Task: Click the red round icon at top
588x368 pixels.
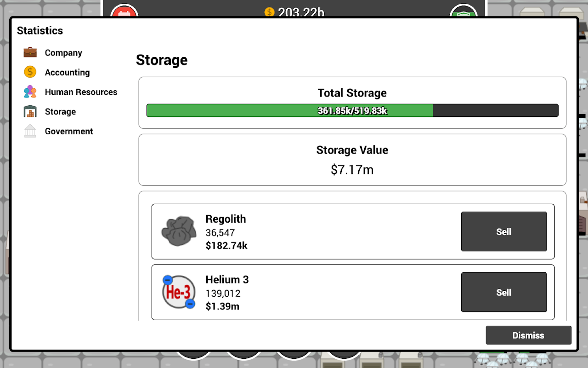Action: pos(124,11)
